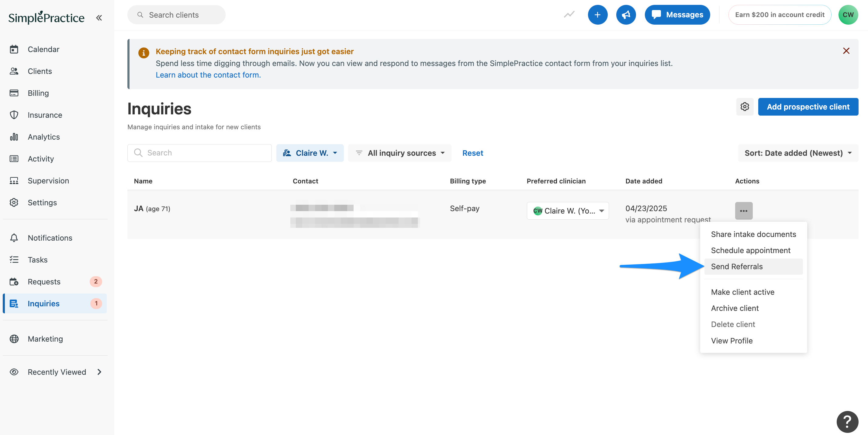Open the CW account avatar menu
The height and width of the screenshot is (435, 868).
point(848,15)
